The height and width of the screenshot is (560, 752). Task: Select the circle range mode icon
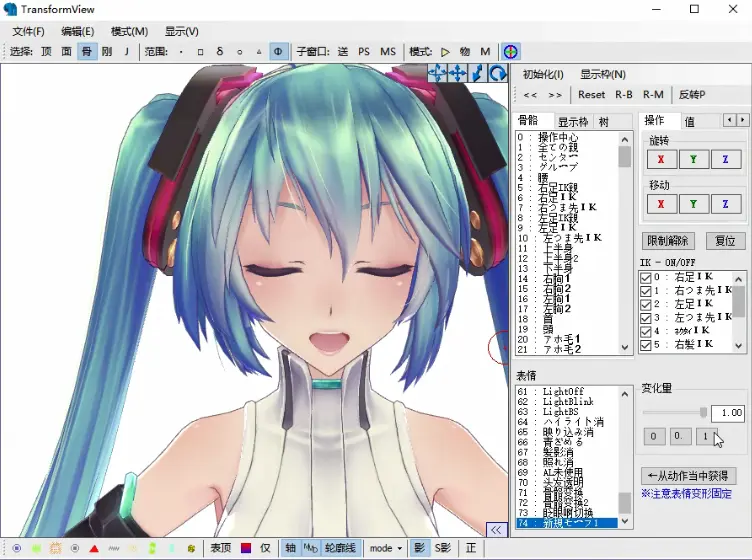tap(239, 52)
